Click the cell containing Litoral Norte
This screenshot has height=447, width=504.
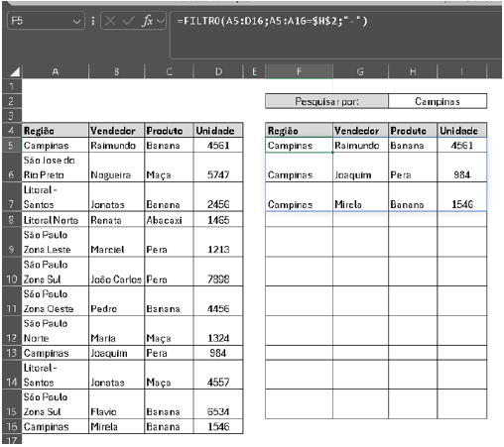tap(56, 220)
